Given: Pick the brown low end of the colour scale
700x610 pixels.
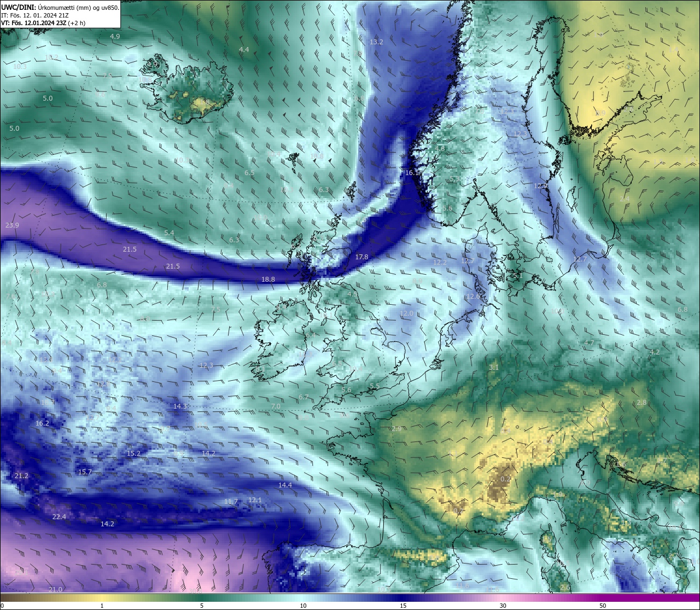Looking at the screenshot, I should (x=11, y=597).
